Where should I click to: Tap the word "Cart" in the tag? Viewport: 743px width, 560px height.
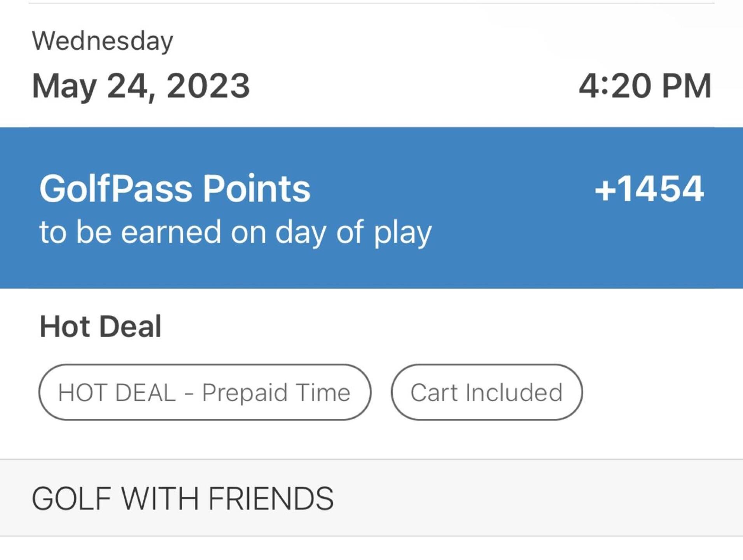coord(434,392)
